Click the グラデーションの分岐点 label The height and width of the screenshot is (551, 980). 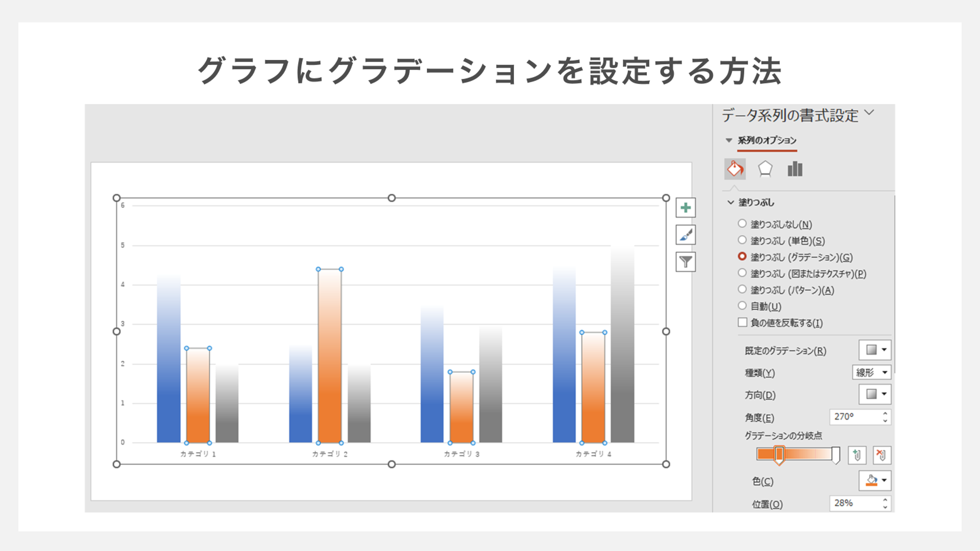pos(783,436)
